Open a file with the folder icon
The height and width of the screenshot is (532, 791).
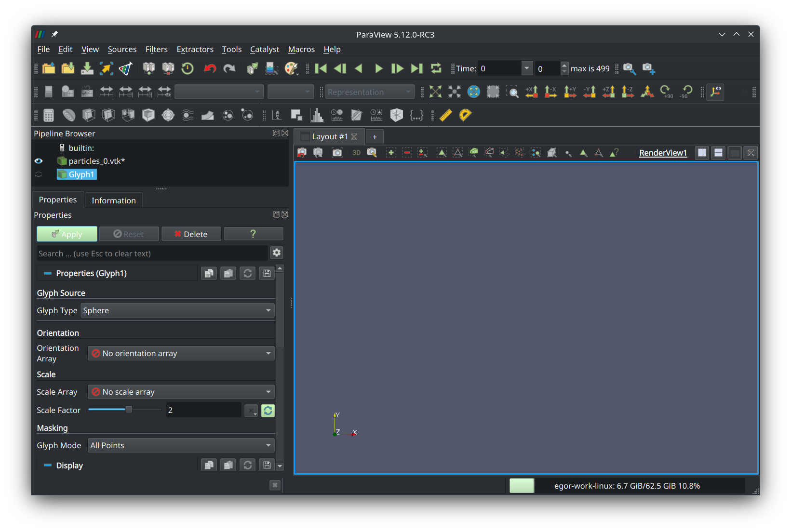click(x=49, y=68)
